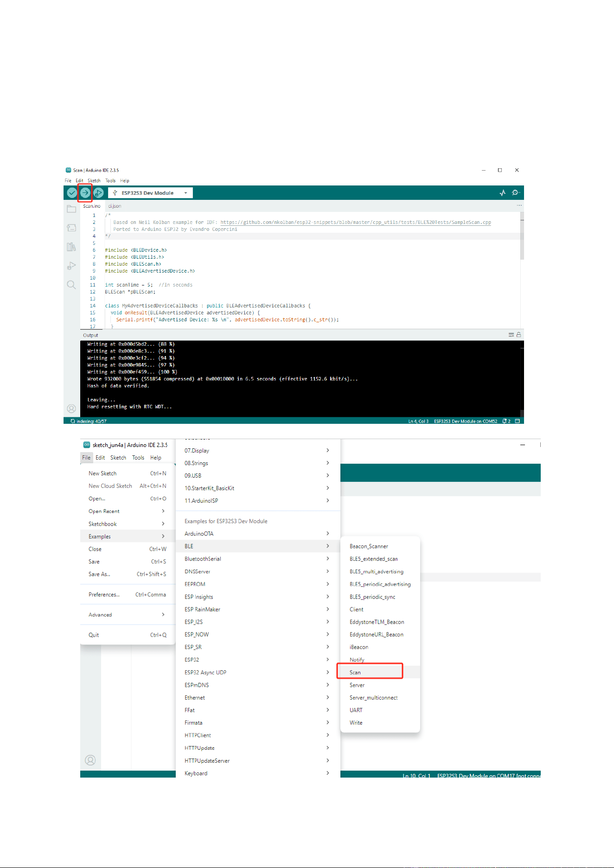Viewport: 614px width, 868px height.
Task: Open Preferences... entry
Action: 128,594
